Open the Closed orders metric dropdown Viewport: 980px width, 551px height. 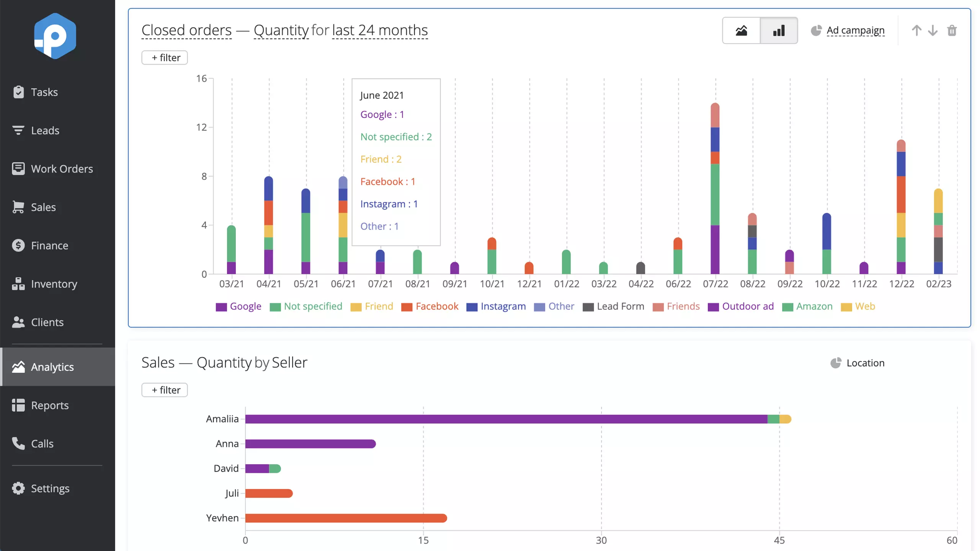pyautogui.click(x=186, y=30)
